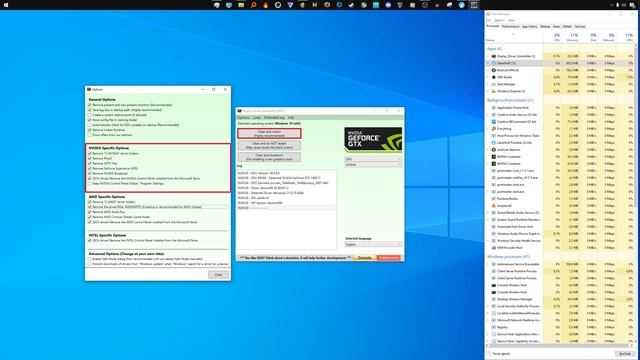Expand the Windows Explorer process group
640x360 pixels.
(x=488, y=91)
